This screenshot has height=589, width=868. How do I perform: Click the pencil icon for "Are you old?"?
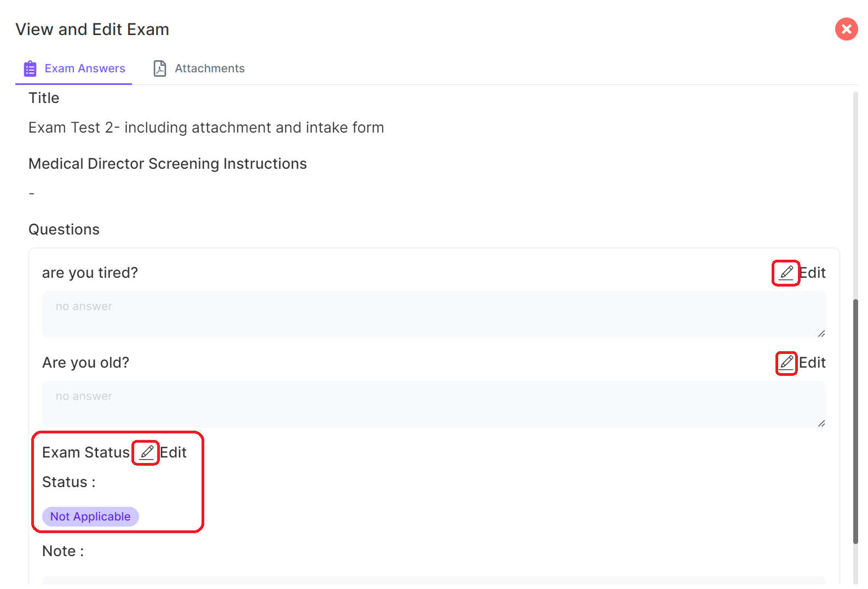(786, 363)
